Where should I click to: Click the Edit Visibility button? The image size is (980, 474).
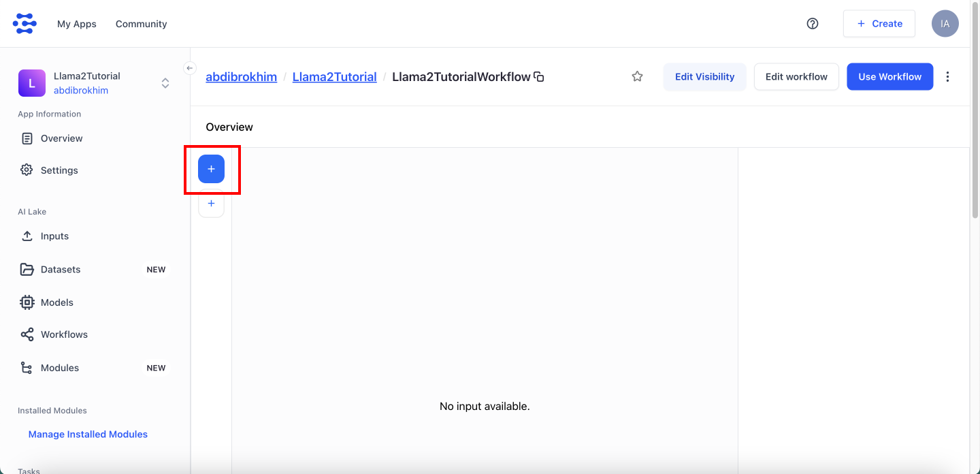click(x=705, y=77)
